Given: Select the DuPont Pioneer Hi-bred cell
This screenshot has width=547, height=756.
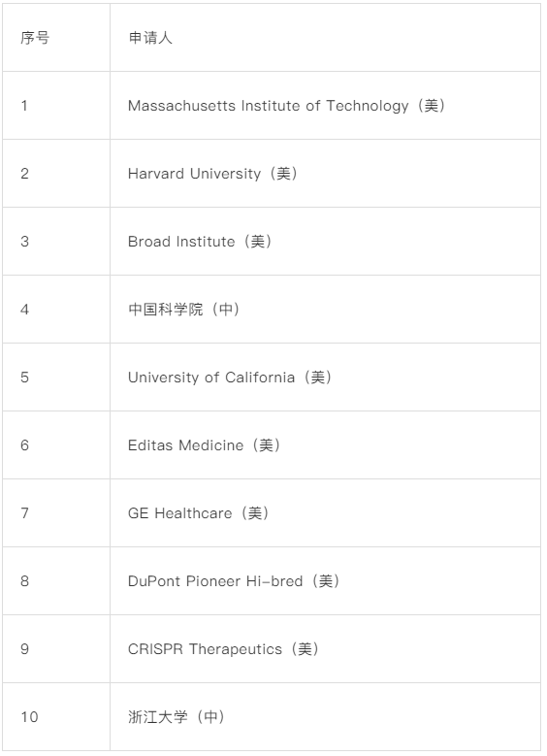Looking at the screenshot, I should tap(325, 581).
